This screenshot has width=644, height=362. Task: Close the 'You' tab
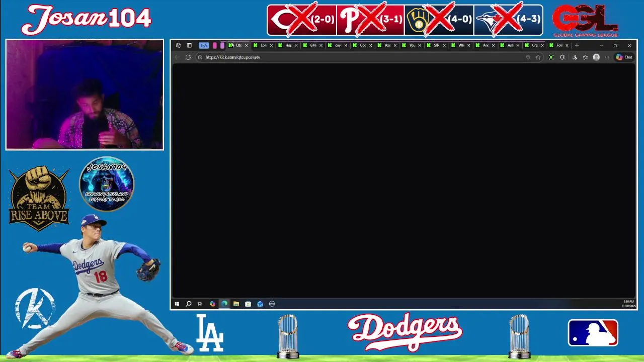[x=420, y=45]
